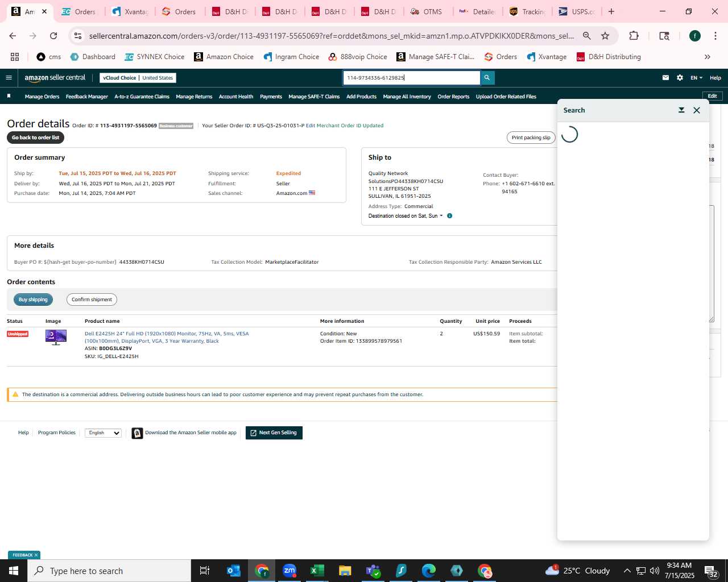Viewport: 728px width, 582px height.
Task: Click the browser back arrow
Action: tap(13, 36)
